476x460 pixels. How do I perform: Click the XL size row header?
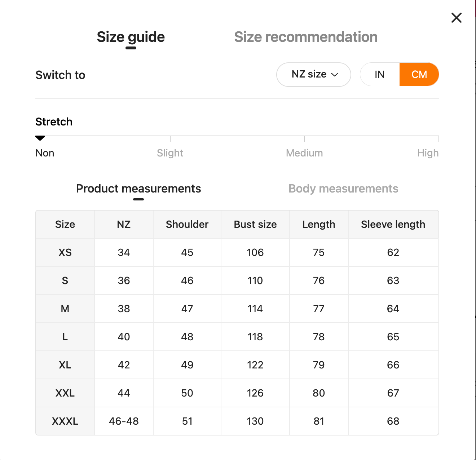tap(65, 365)
